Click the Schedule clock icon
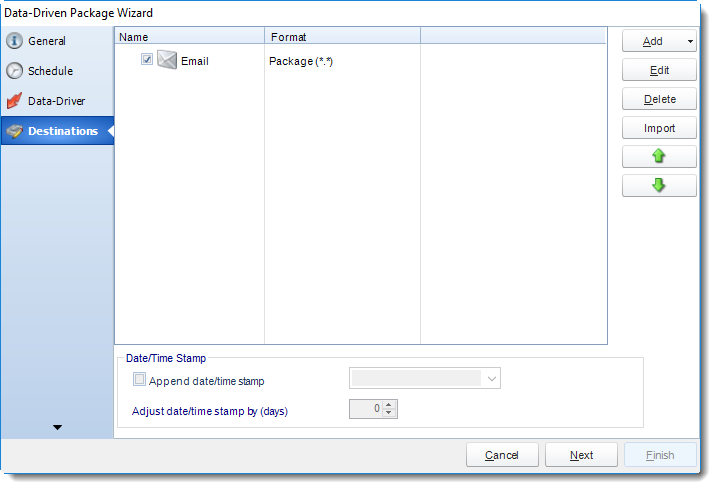 coord(14,71)
